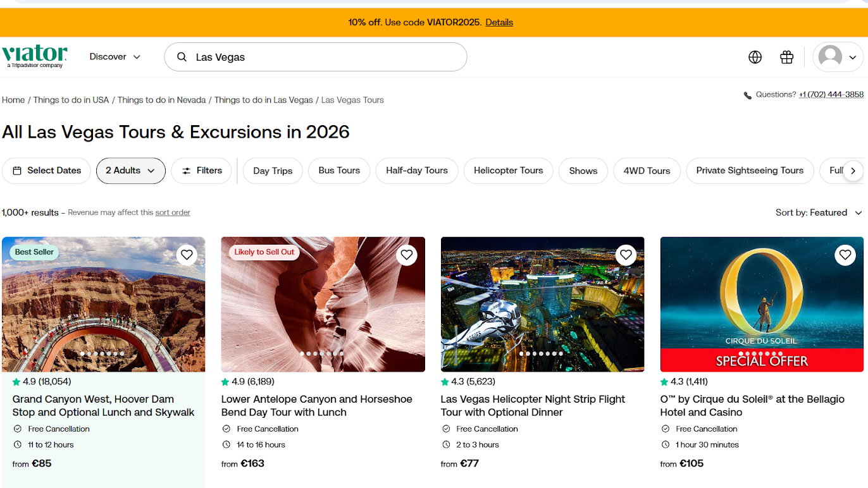This screenshot has height=488, width=868.
Task: Click the Las Vegas search field
Action: (x=323, y=58)
